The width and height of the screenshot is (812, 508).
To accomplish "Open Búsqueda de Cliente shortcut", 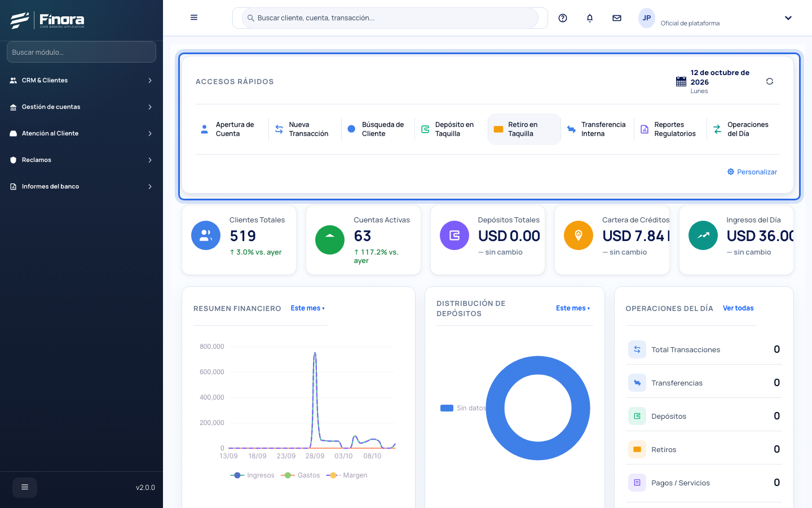I will [378, 129].
